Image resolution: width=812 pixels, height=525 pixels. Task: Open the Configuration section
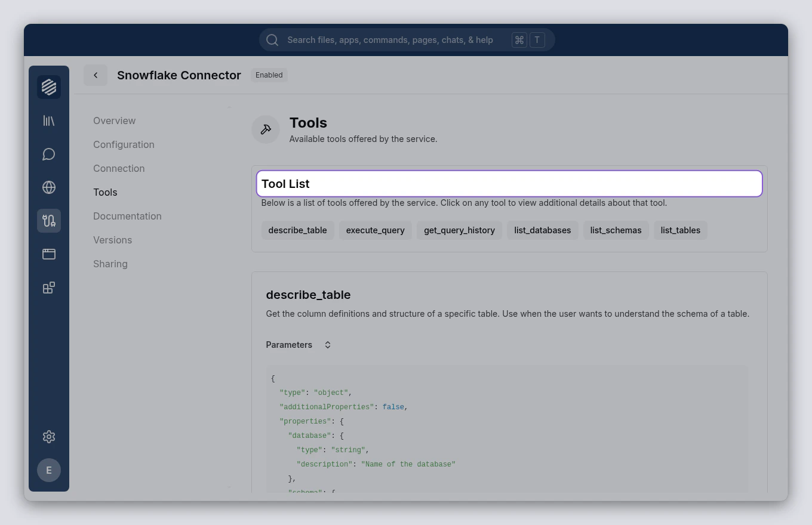[124, 144]
